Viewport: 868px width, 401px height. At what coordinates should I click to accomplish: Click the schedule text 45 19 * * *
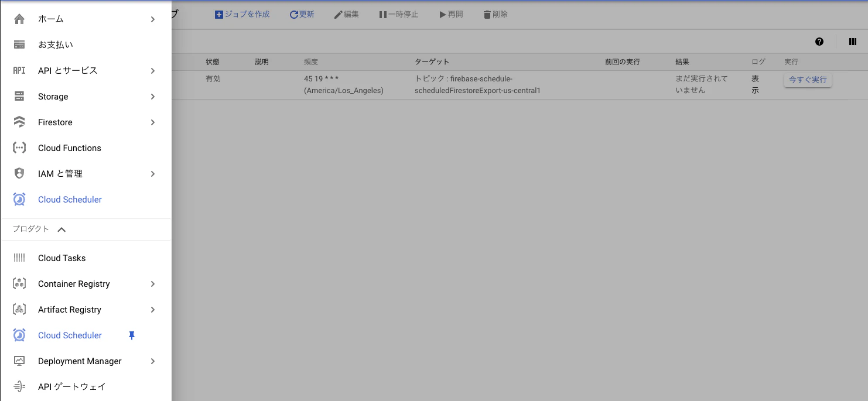(x=322, y=78)
